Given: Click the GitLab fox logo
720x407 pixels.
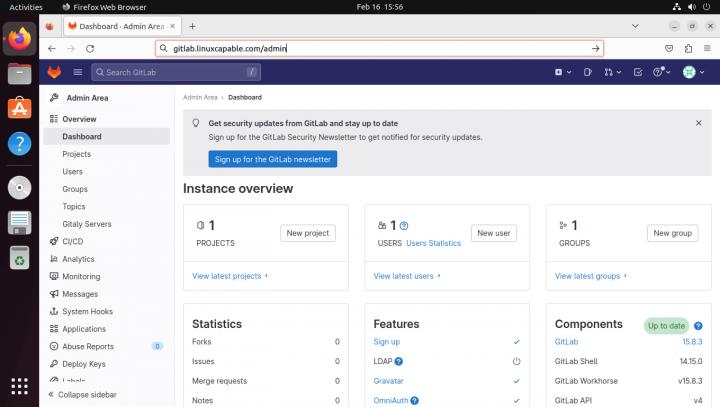Looking at the screenshot, I should click(55, 72).
